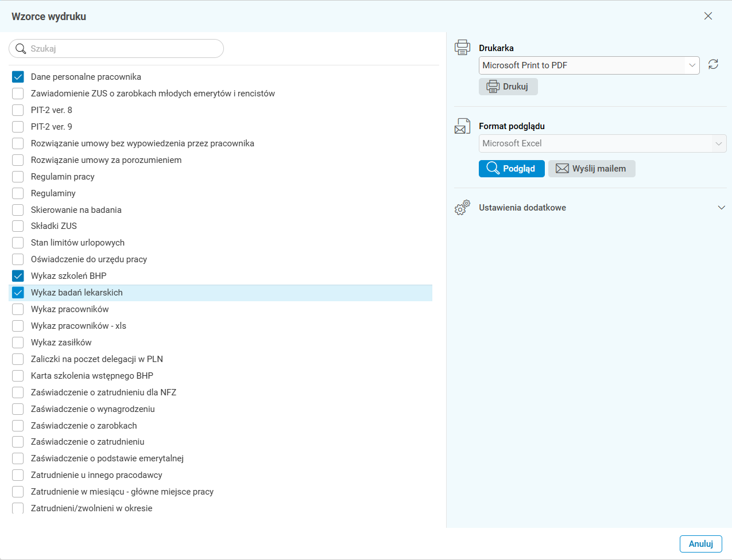Screen dimensions: 732x560
Task: Click the Wyślij mailem button
Action: pyautogui.click(x=591, y=169)
